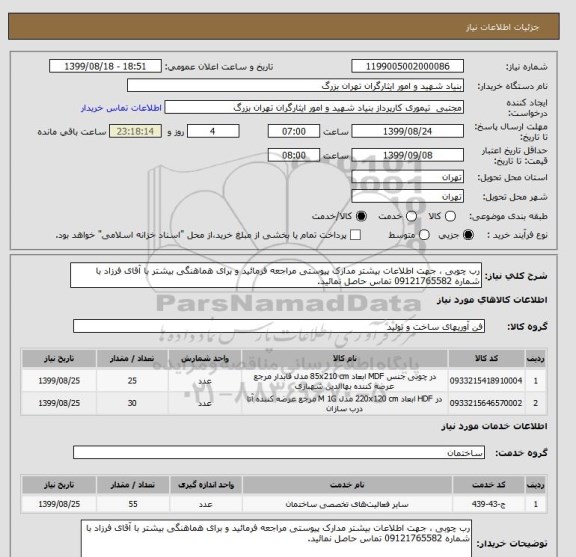This screenshot has height=557, width=576.
Task: Click product code 0933215418910004
Action: point(486,381)
